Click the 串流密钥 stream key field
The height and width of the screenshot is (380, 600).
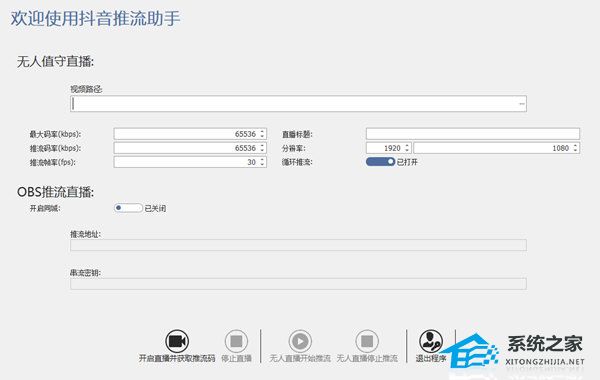click(x=298, y=284)
